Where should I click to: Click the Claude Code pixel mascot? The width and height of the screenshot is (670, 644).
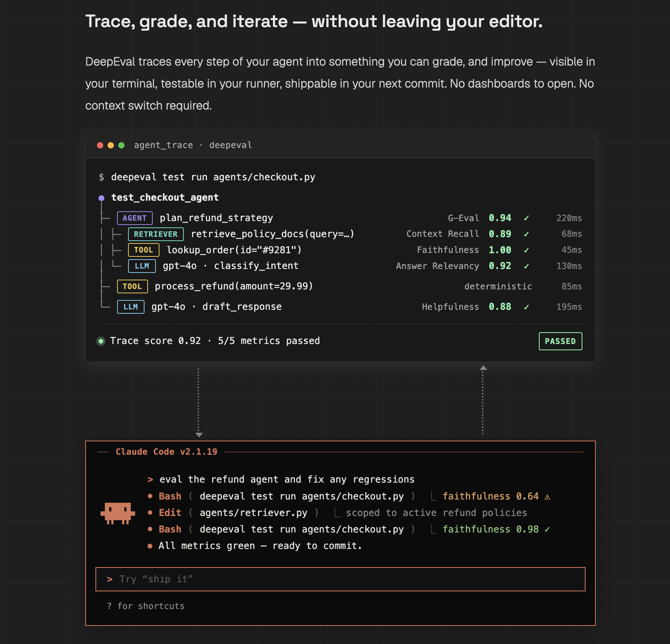(x=118, y=513)
